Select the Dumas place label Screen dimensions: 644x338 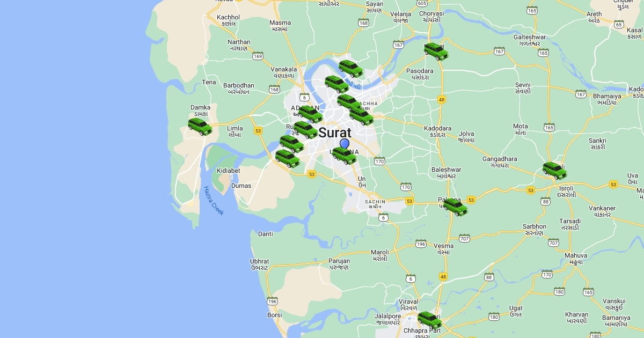click(241, 186)
